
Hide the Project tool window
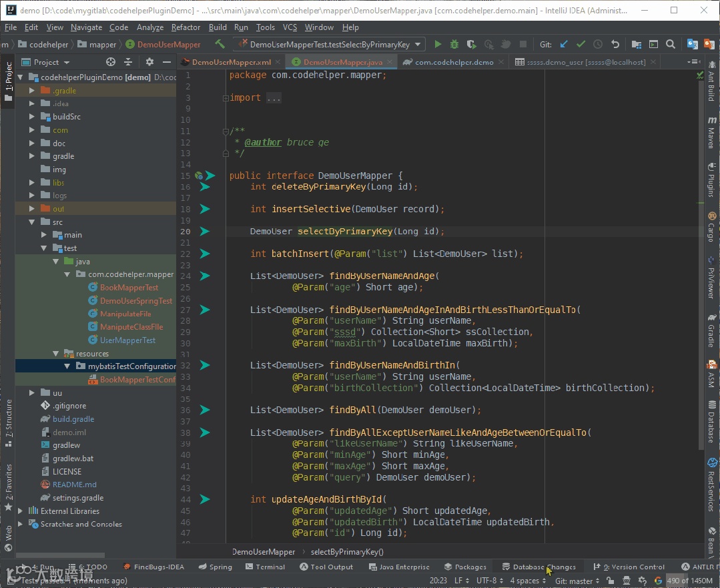pos(167,62)
